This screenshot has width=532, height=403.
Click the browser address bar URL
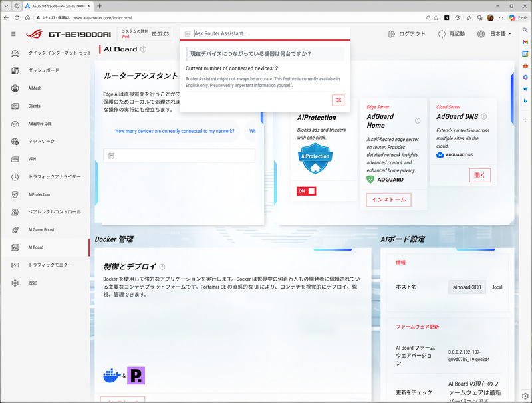pyautogui.click(x=102, y=18)
